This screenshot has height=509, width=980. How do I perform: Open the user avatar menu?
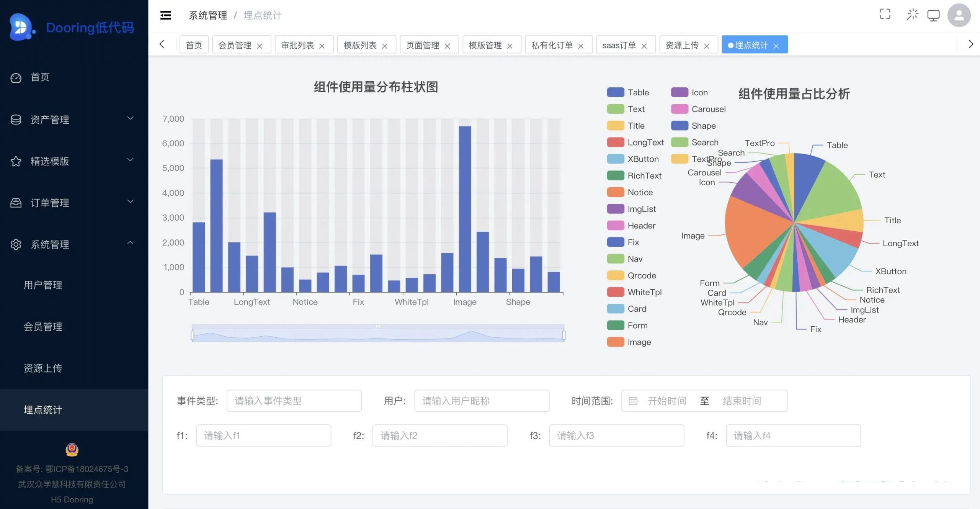959,15
